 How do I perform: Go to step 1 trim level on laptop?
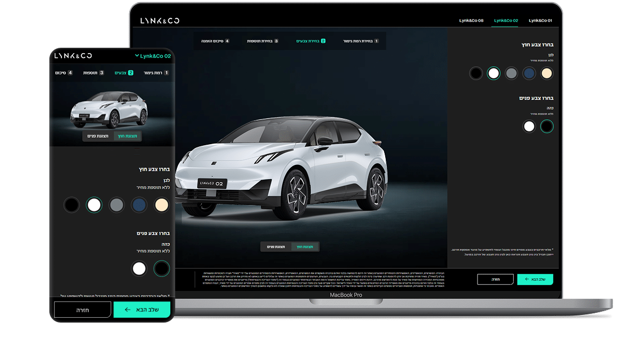(361, 41)
